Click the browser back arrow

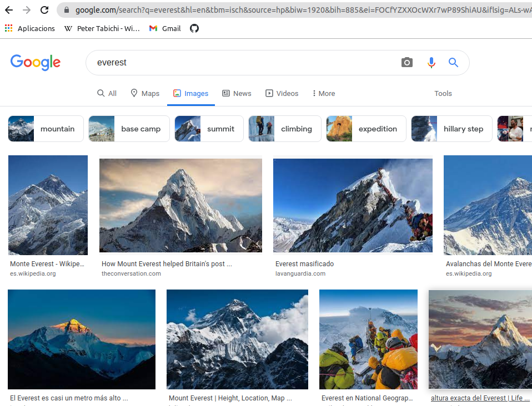pyautogui.click(x=9, y=10)
